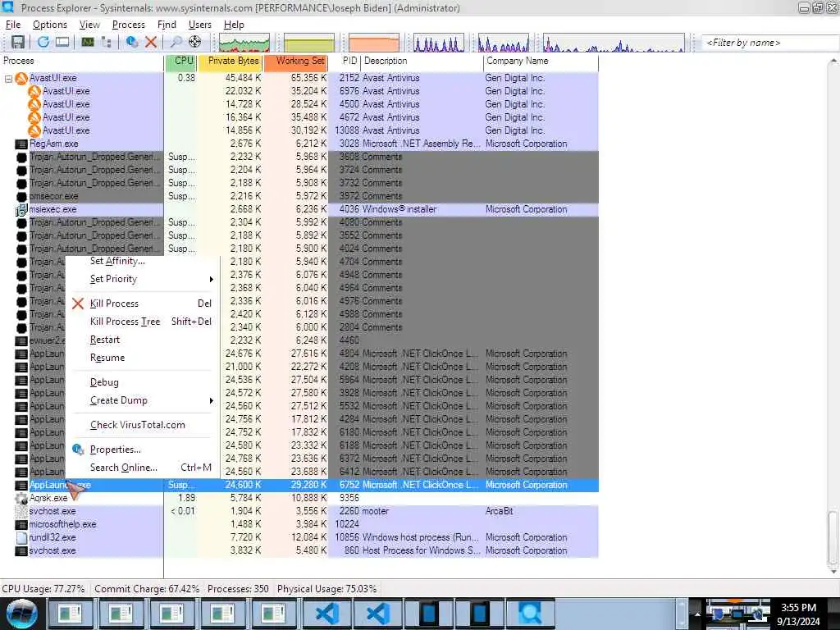Click Physical Usage: 75.03% in status bar
The height and width of the screenshot is (630, 840).
point(326,589)
